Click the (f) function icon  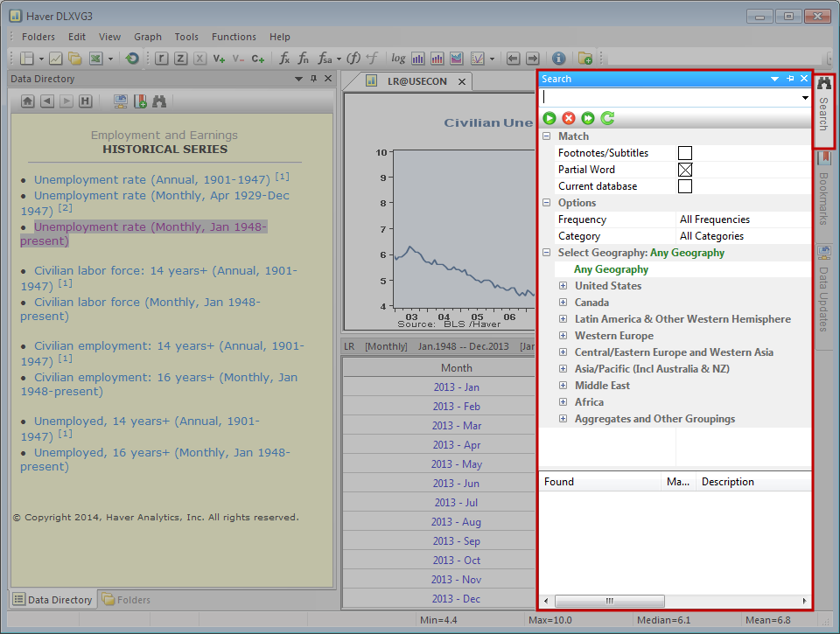[353, 58]
